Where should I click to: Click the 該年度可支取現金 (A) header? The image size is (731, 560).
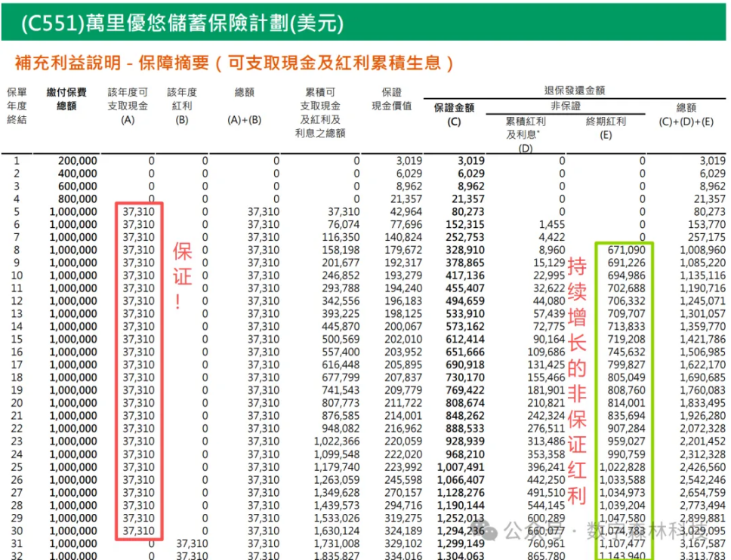point(128,106)
